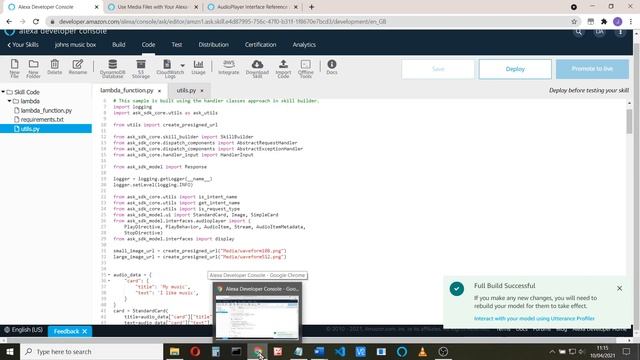
Task: Open the Analytics tab
Action: (x=304, y=44)
